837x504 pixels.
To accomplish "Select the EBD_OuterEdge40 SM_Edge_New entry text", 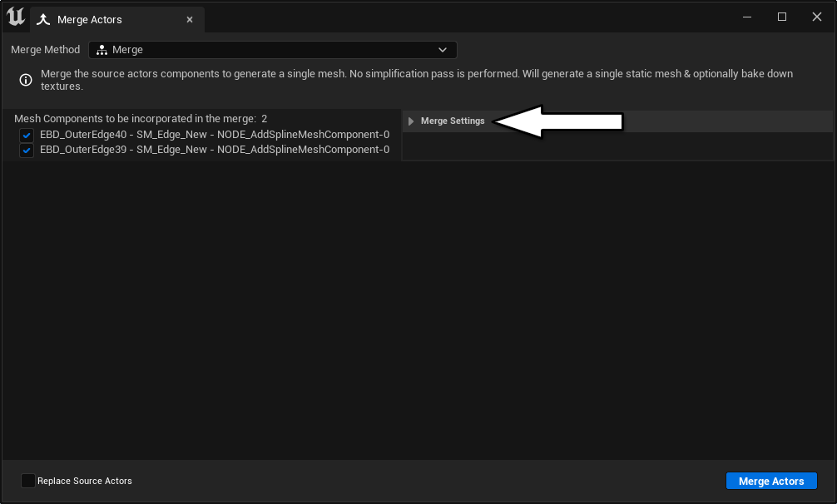I will pyautogui.click(x=215, y=135).
